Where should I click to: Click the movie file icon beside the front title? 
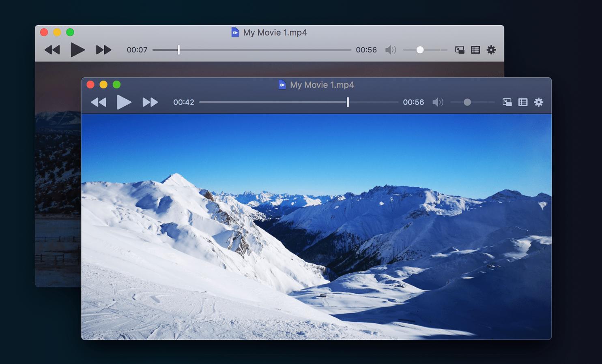(x=282, y=85)
